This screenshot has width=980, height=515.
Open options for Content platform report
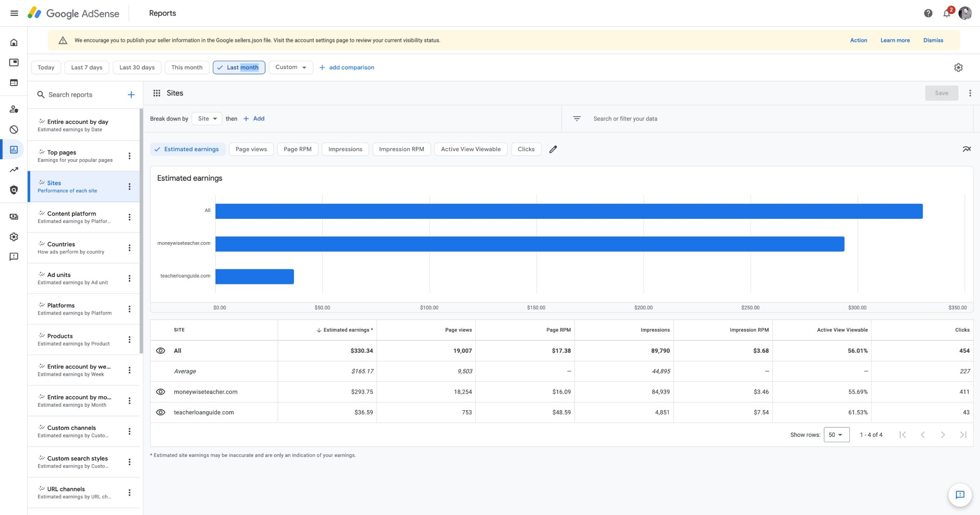tap(129, 217)
